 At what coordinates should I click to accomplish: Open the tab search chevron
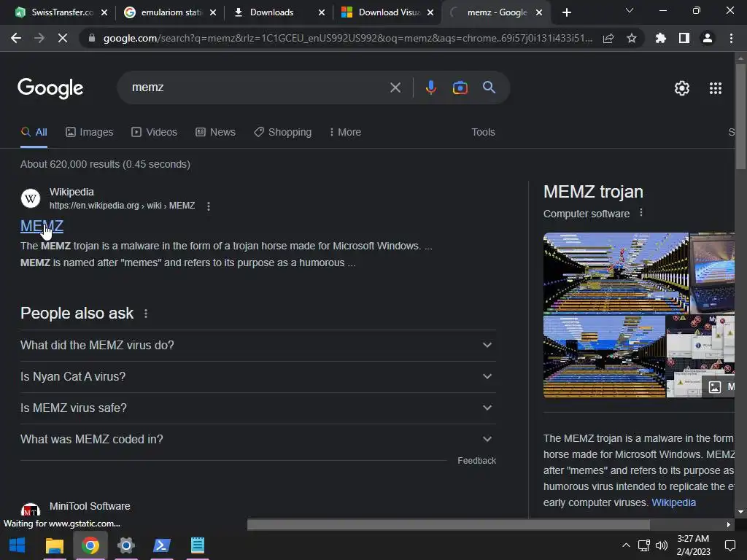coord(630,10)
